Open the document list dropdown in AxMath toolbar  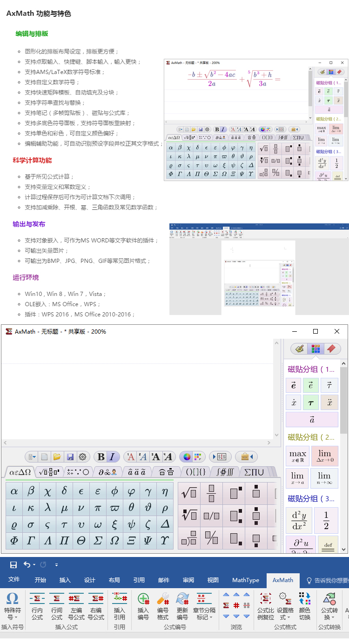pyautogui.click(x=32, y=456)
